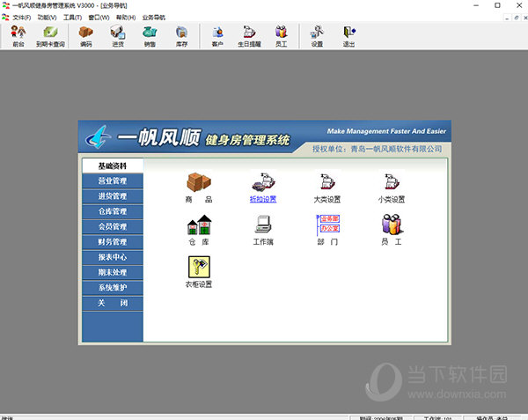Open the 折扣设置 discount settings icon

(263, 182)
